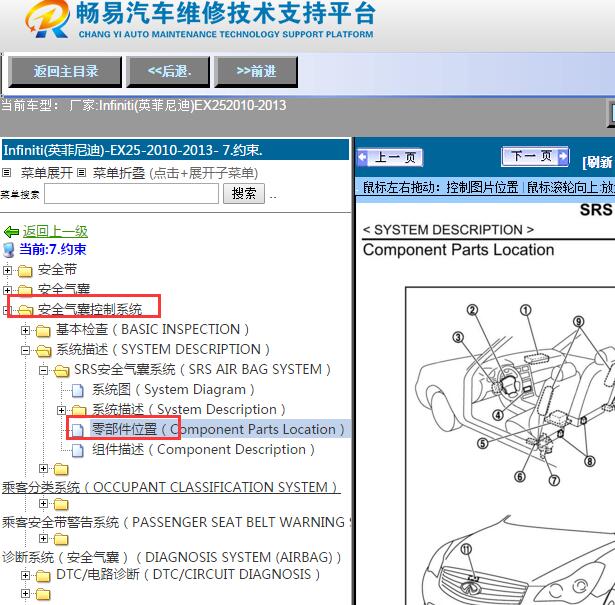Click 菜单折叠 collapse-all option
The height and width of the screenshot is (605, 615).
(119, 173)
